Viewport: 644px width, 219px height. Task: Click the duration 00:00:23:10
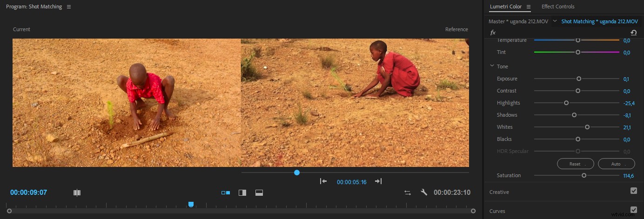(452, 192)
